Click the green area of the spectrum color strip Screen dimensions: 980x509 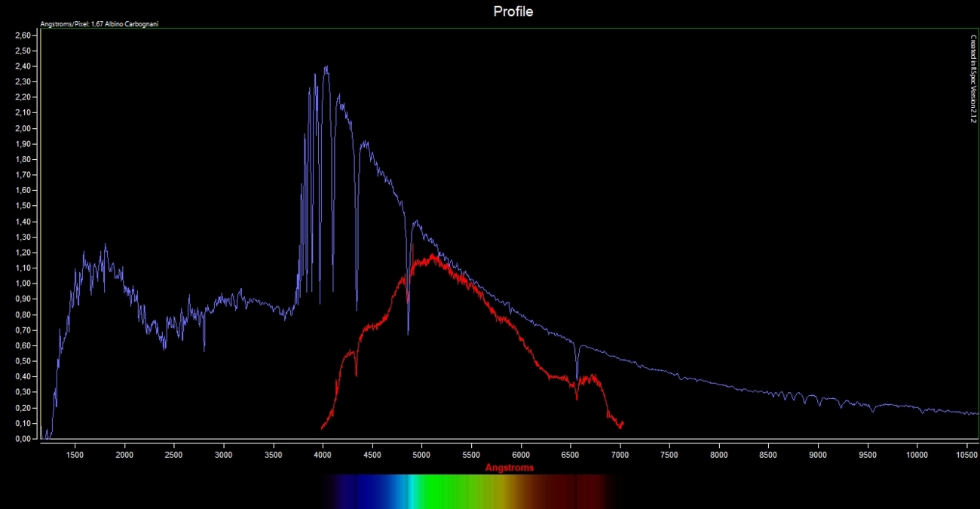click(x=445, y=490)
